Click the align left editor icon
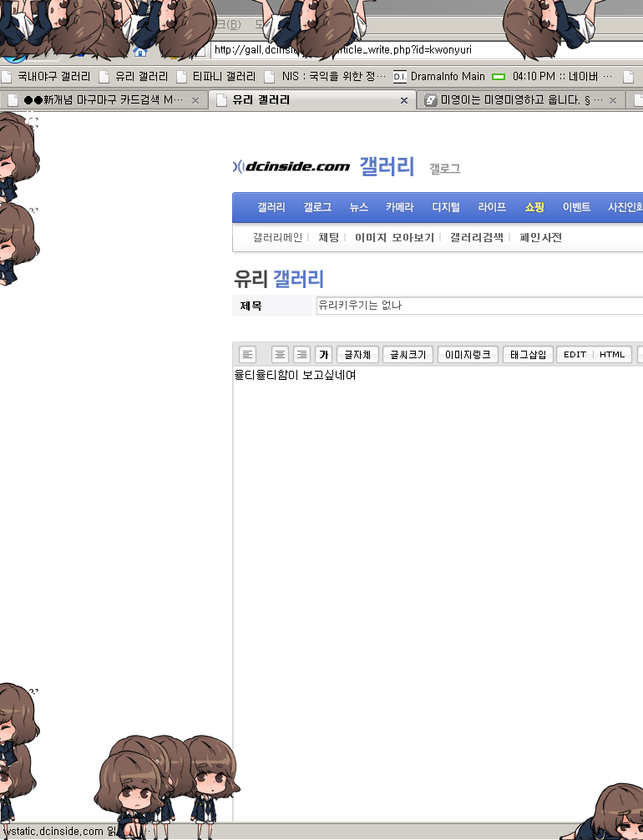This screenshot has height=840, width=643. click(247, 355)
